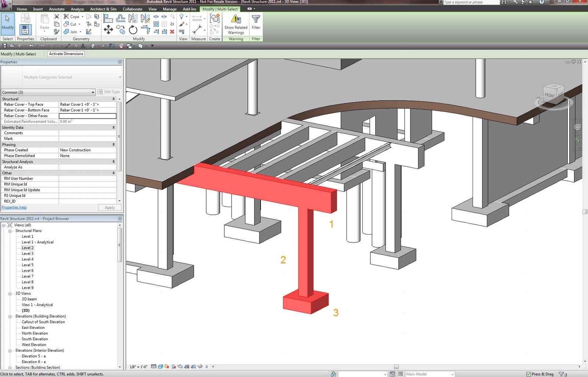
Task: Click Reveal Hidden Elements lightbulb
Action: tap(207, 366)
